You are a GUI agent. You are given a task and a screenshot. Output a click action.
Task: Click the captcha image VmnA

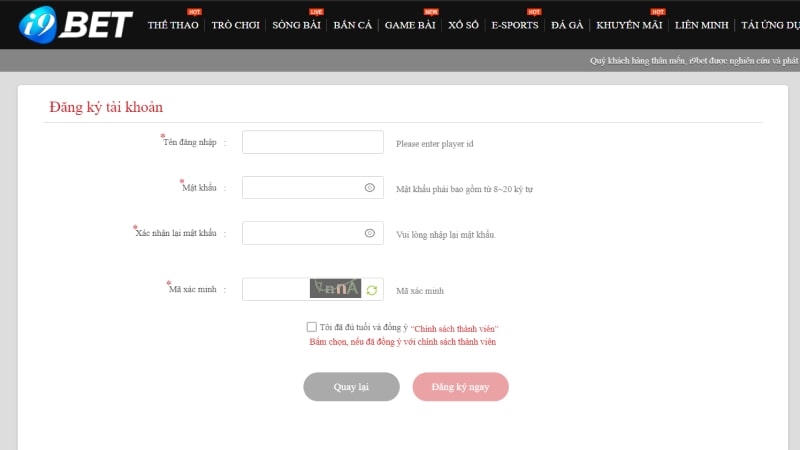335,289
